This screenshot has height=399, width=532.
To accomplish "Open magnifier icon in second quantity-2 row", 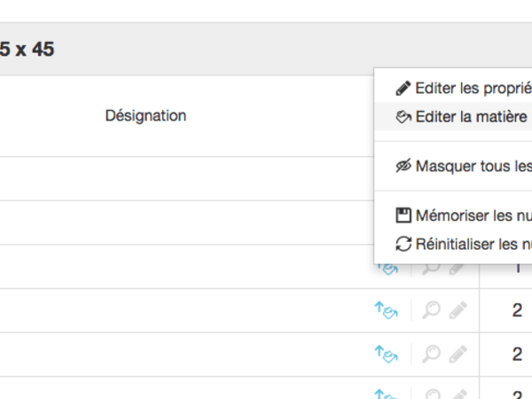I will tap(432, 355).
